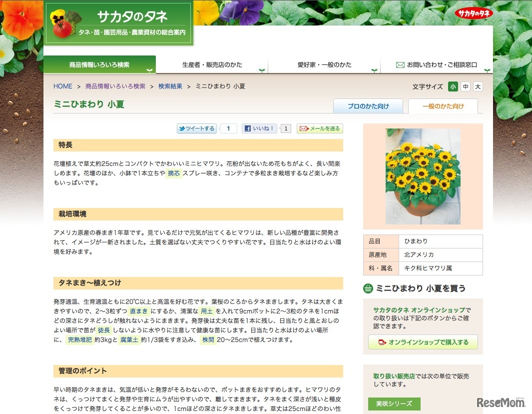Click the sprout arrow beside お問い合わせ・ご相談窓口
The height and width of the screenshot is (414, 532).
487,70
